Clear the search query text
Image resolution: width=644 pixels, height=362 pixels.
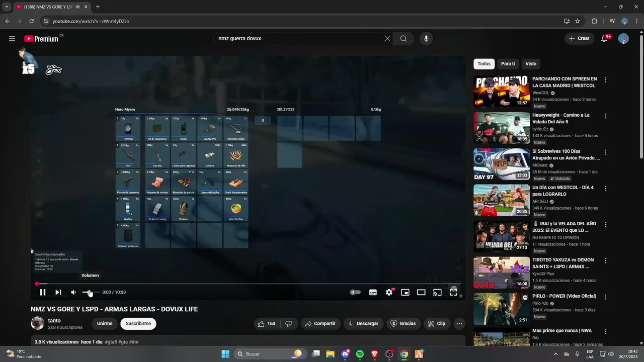pyautogui.click(x=387, y=38)
